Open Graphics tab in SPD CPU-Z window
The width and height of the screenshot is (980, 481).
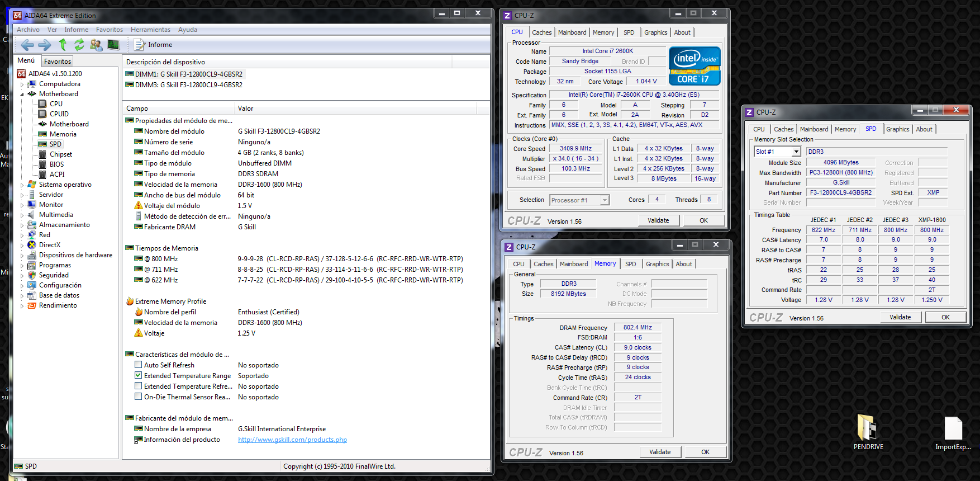[897, 129]
